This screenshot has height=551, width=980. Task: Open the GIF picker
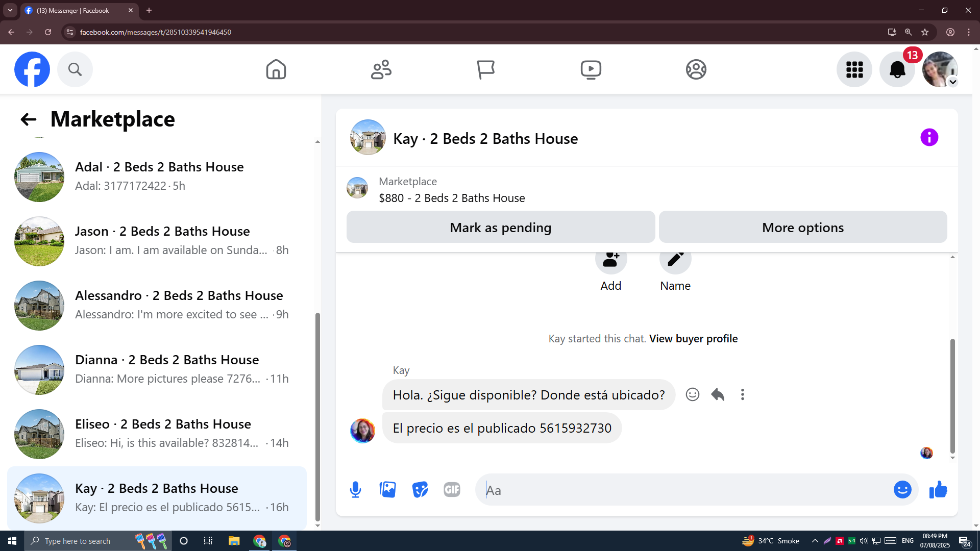pyautogui.click(x=452, y=490)
